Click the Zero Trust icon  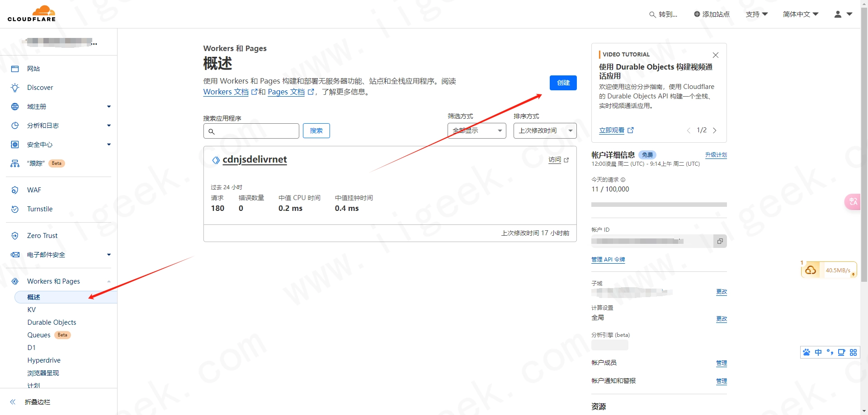(15, 236)
